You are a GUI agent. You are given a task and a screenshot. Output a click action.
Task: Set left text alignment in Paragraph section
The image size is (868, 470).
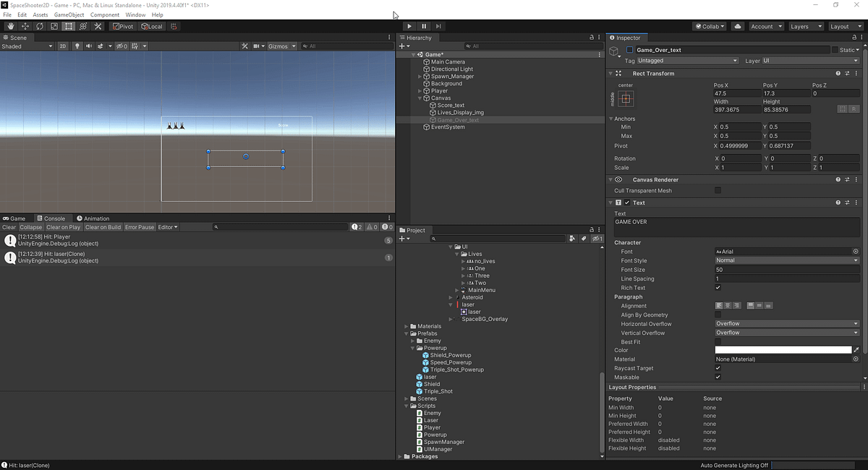pos(718,305)
